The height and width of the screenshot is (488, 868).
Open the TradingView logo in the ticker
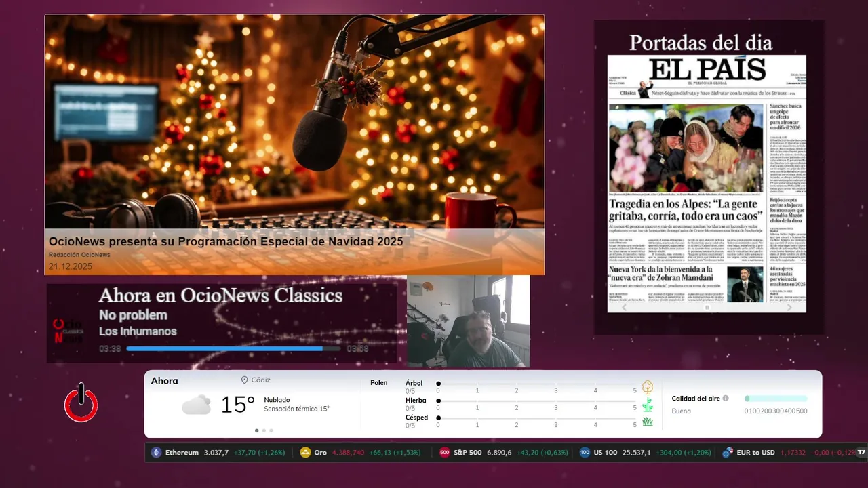click(862, 452)
